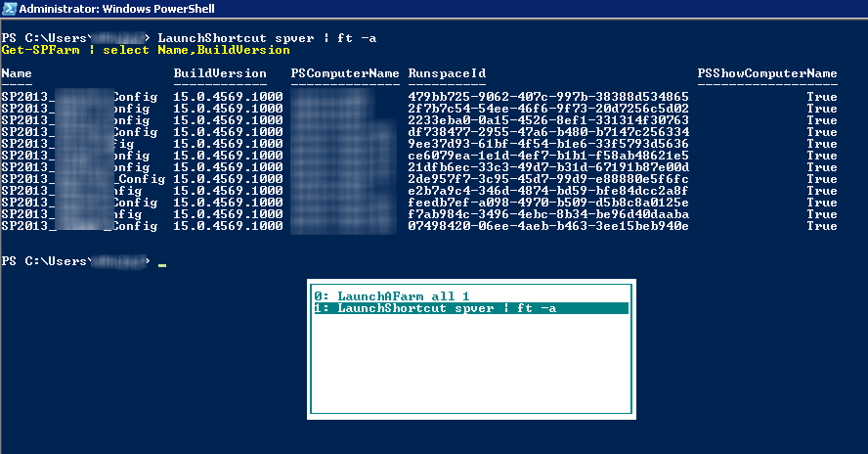Click the 'Administrator: Windows PowerShell' window title
Viewport: 868px width, 454px height.
coord(116,8)
